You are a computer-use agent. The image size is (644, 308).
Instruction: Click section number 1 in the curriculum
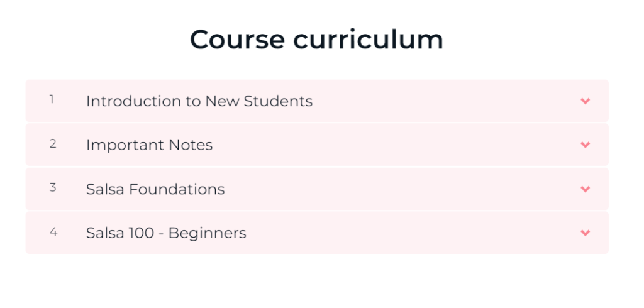52,99
